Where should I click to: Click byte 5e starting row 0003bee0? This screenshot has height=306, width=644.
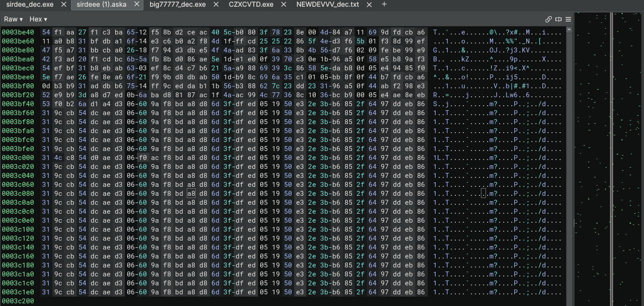coord(46,77)
